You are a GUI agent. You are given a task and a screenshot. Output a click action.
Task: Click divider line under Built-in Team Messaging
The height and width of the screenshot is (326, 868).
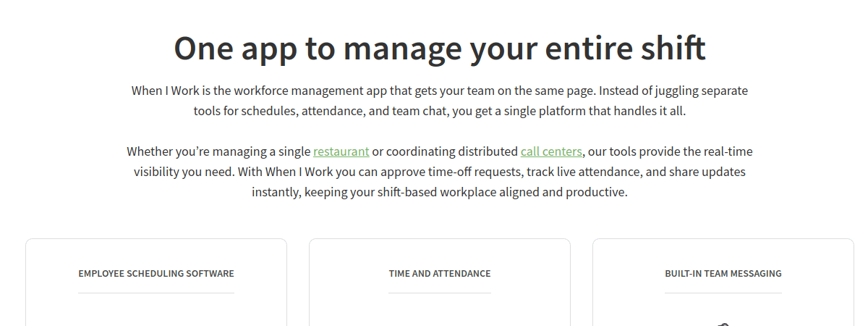tap(723, 293)
